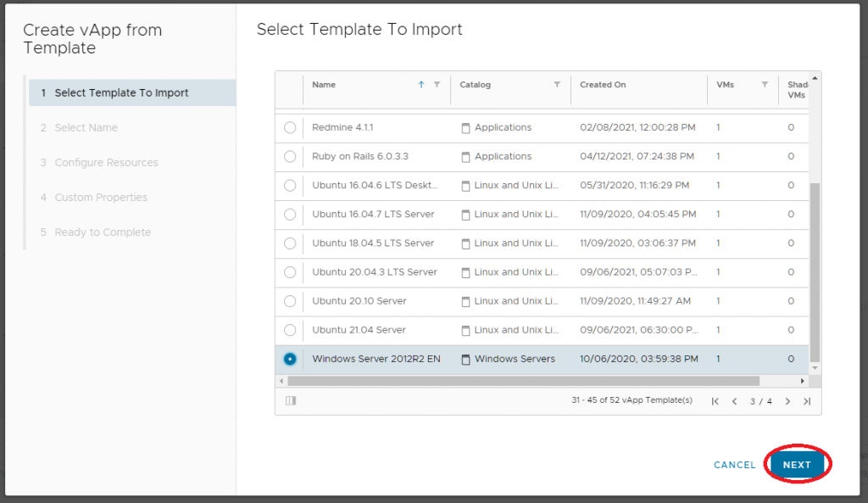Select the Ubuntu 20.04.3 LTS Server radio button
Screen dimensions: 868x503
(x=290, y=272)
